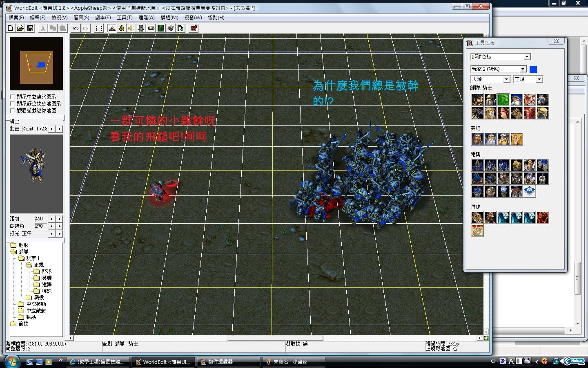Open the 檢視(V) menu
The image size is (588, 368).
tap(59, 18)
